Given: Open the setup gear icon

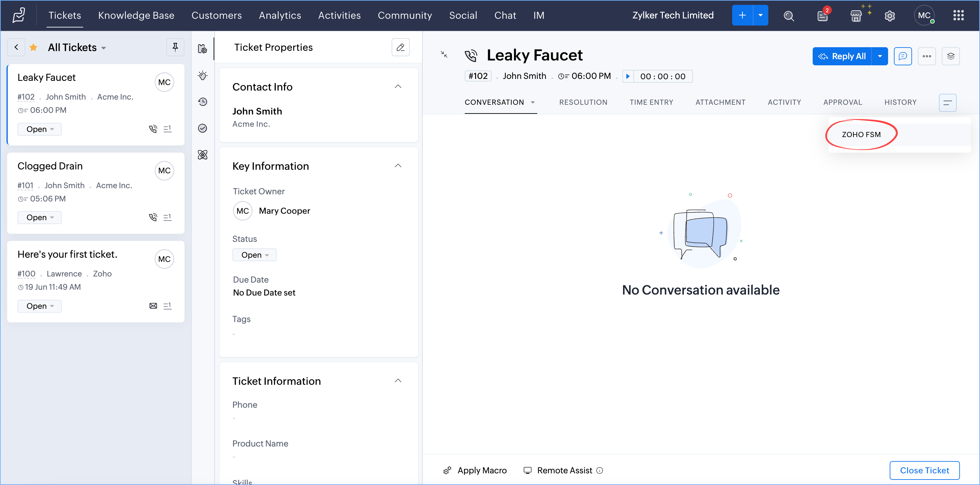Looking at the screenshot, I should click(x=889, y=16).
